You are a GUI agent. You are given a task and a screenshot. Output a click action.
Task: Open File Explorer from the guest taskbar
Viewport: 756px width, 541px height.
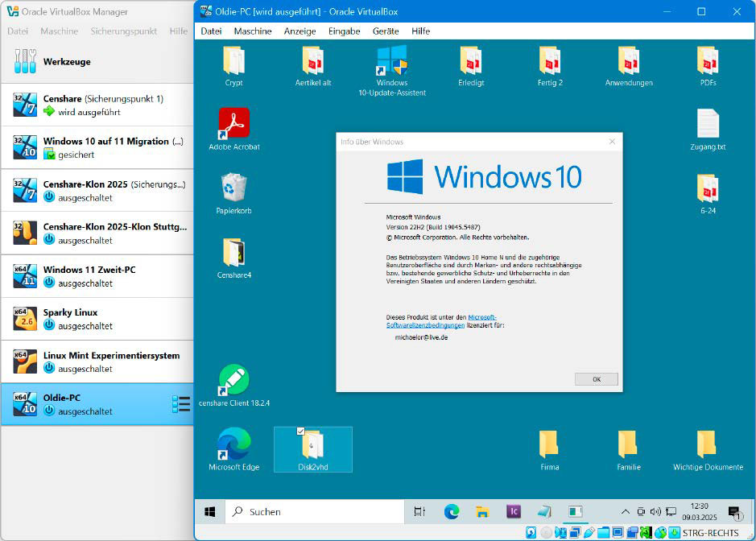pos(482,511)
